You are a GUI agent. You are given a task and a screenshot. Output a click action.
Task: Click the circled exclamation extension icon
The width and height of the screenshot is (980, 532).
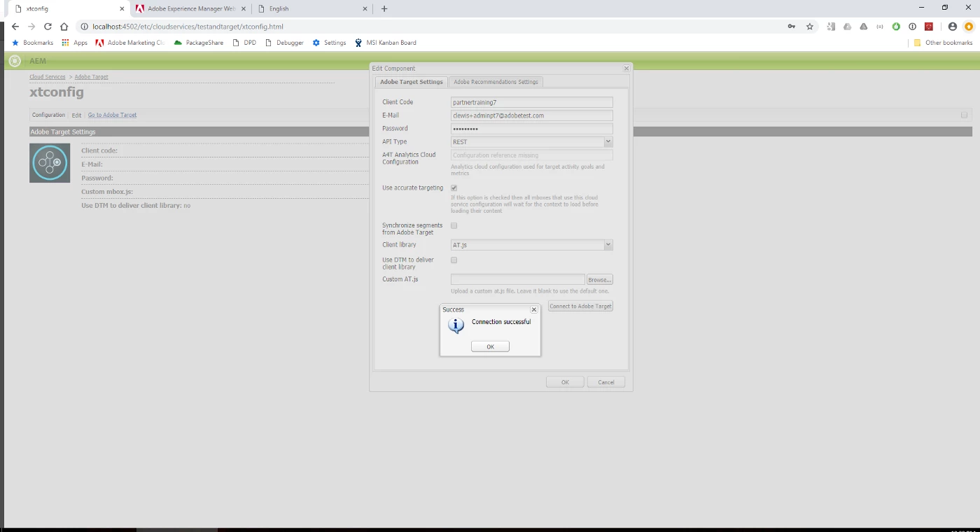[x=912, y=27]
